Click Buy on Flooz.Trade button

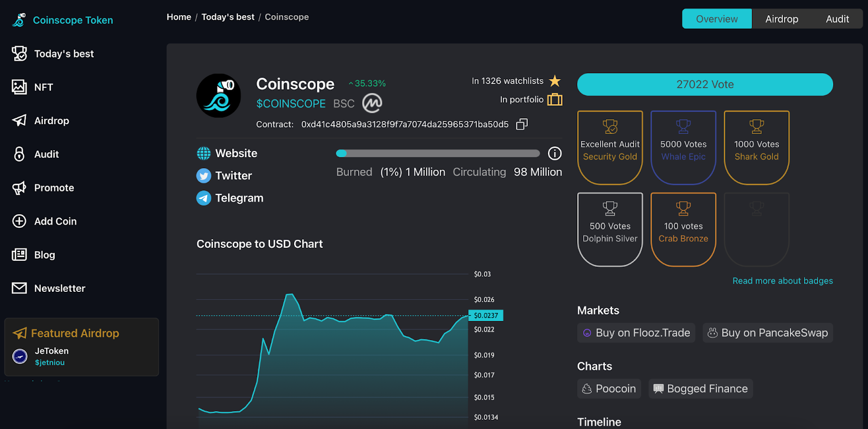pyautogui.click(x=637, y=333)
